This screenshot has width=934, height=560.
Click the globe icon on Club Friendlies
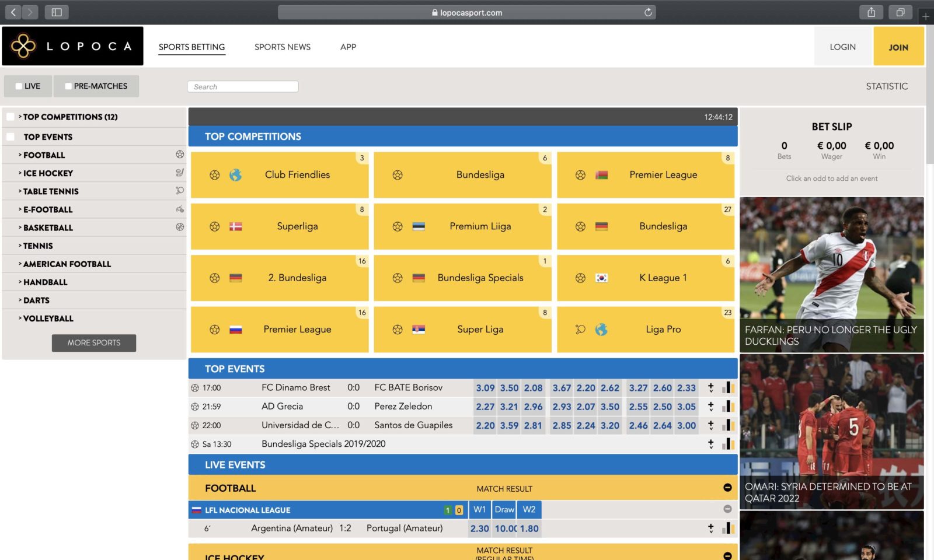click(236, 174)
